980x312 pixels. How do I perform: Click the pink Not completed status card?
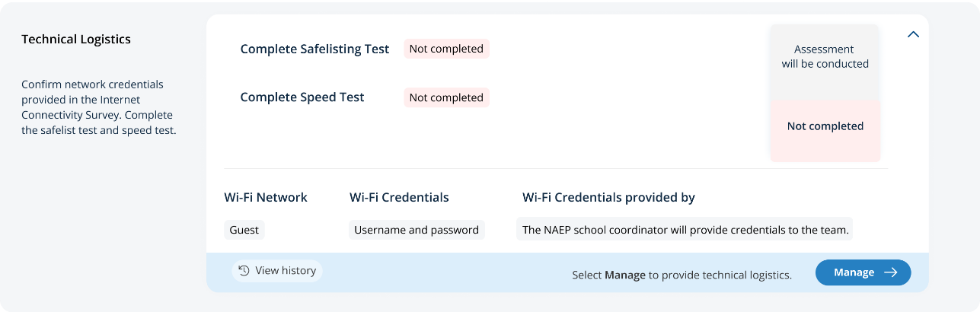(825, 126)
